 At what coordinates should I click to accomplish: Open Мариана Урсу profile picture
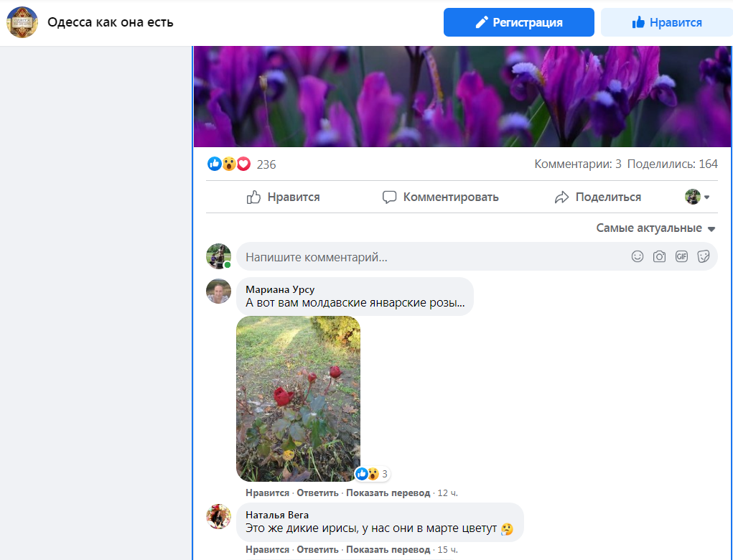pyautogui.click(x=218, y=291)
